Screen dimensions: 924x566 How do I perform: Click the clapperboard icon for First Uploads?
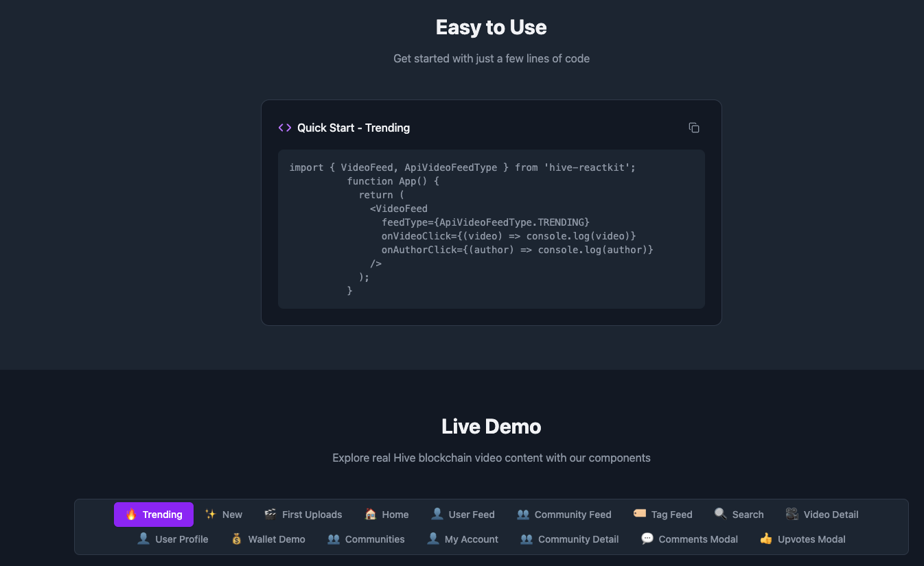tap(270, 515)
